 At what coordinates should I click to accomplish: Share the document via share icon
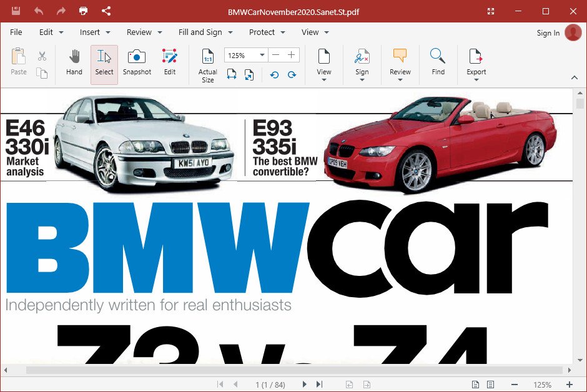tap(106, 11)
